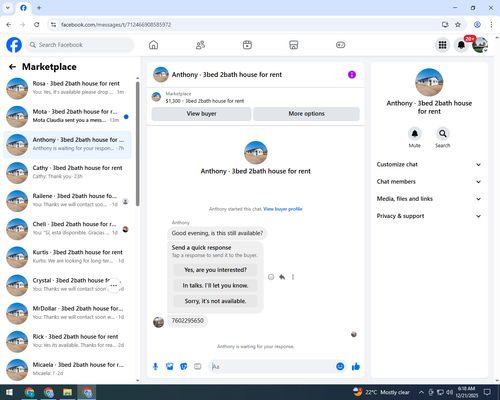Go to the Home feed icon
The height and width of the screenshot is (400, 500).
click(153, 45)
